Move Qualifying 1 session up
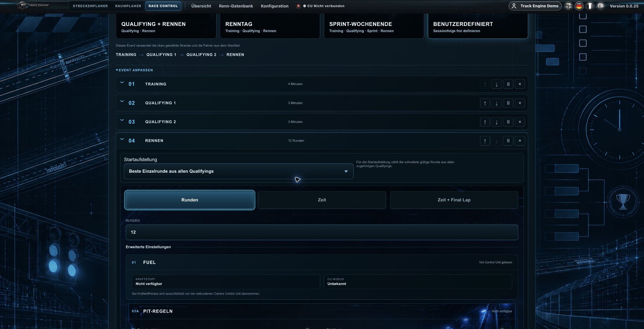This screenshot has width=644, height=329. click(x=485, y=103)
